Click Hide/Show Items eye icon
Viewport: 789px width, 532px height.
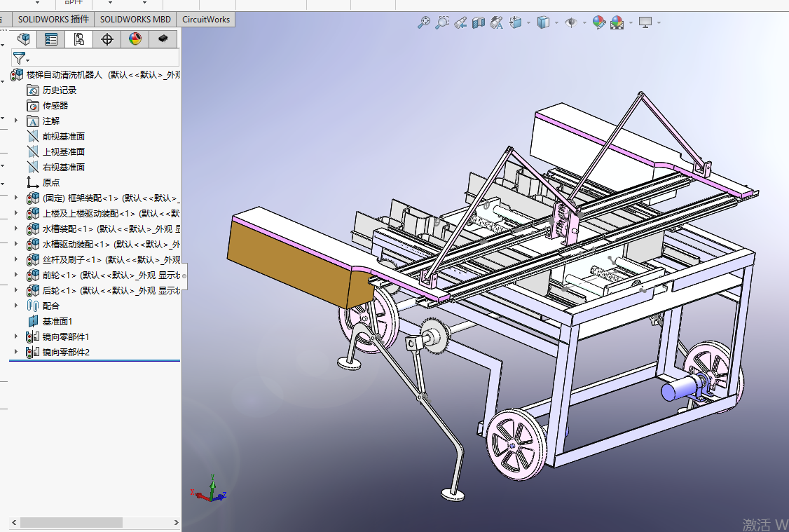(x=571, y=22)
